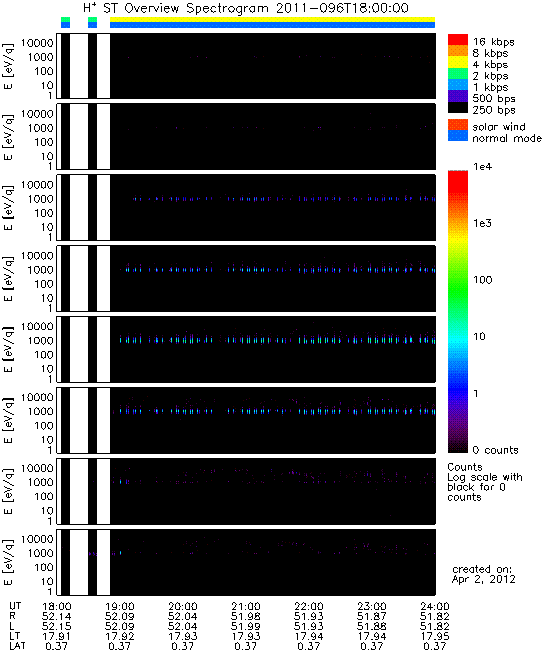Click the orange-red solar wind mode swatch

pos(458,125)
